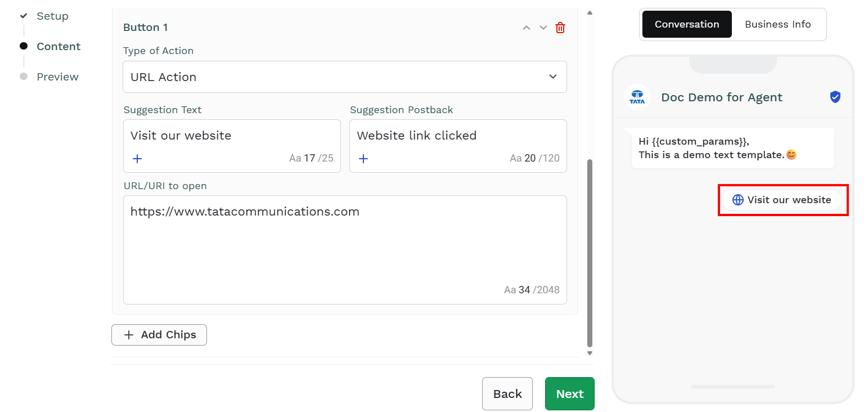
Task: Switch to the Conversation tab
Action: [x=687, y=24]
